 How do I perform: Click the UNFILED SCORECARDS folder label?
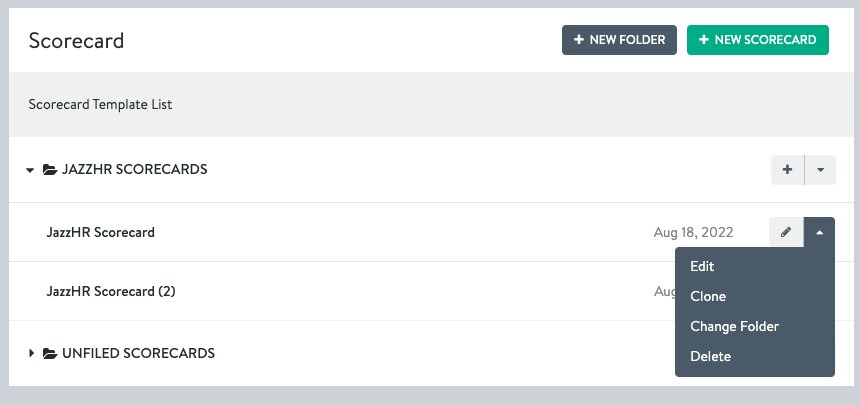coord(138,353)
